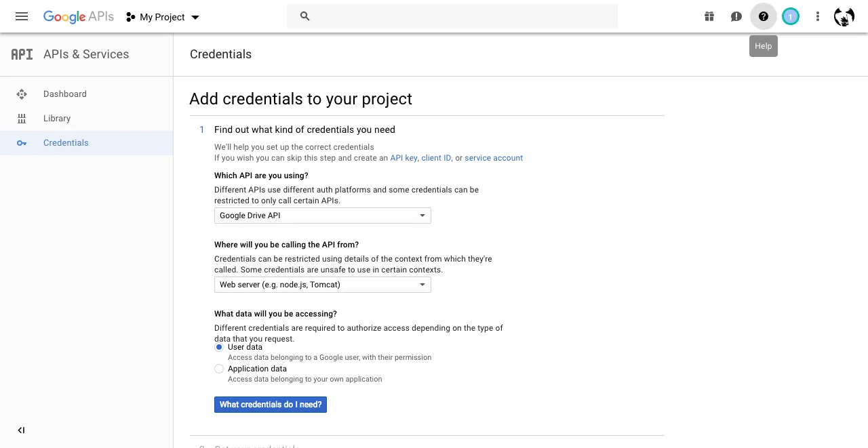Follow the API key link

(x=403, y=158)
